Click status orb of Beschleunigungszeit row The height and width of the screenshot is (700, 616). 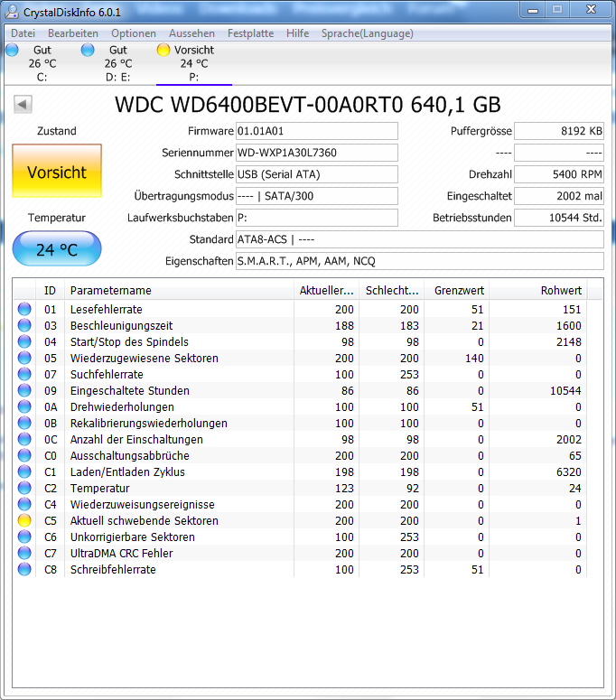click(24, 325)
